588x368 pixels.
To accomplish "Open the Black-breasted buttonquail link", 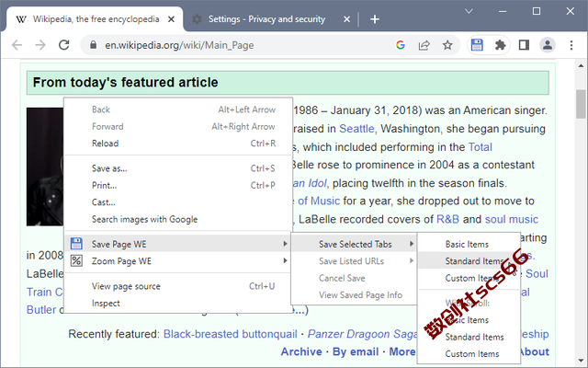I will [231, 334].
